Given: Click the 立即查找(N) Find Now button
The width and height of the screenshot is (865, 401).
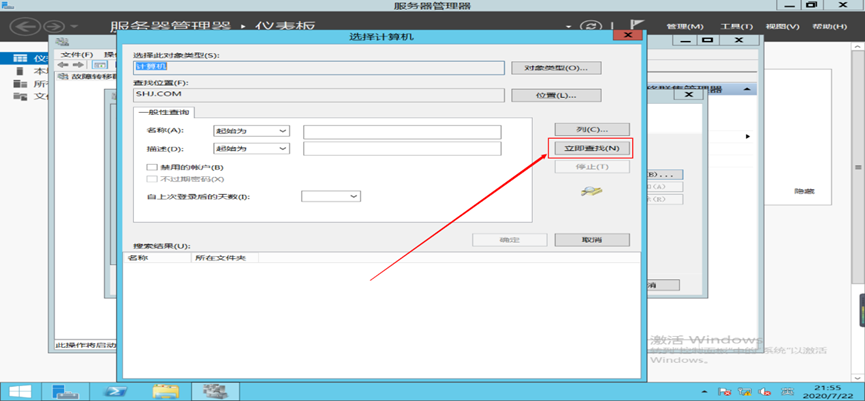Looking at the screenshot, I should point(590,148).
